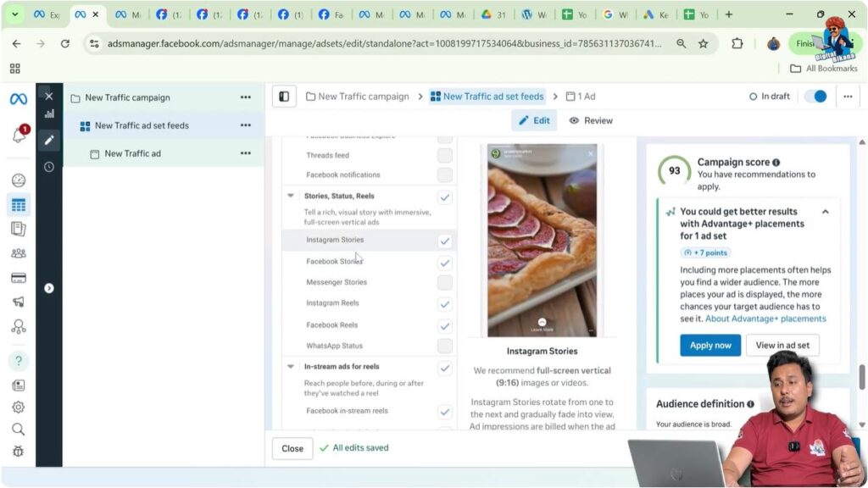The image size is (868, 488).
Task: Go to New Traffic campaign breadcrumb
Action: [358, 97]
